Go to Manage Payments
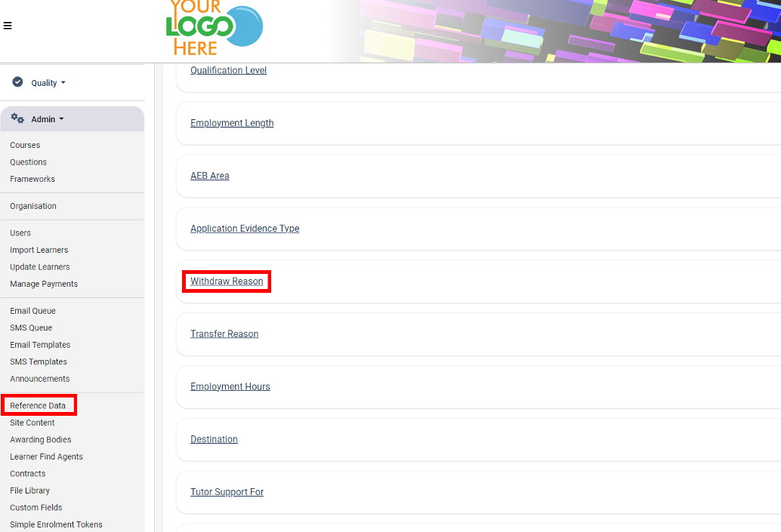 pos(44,284)
